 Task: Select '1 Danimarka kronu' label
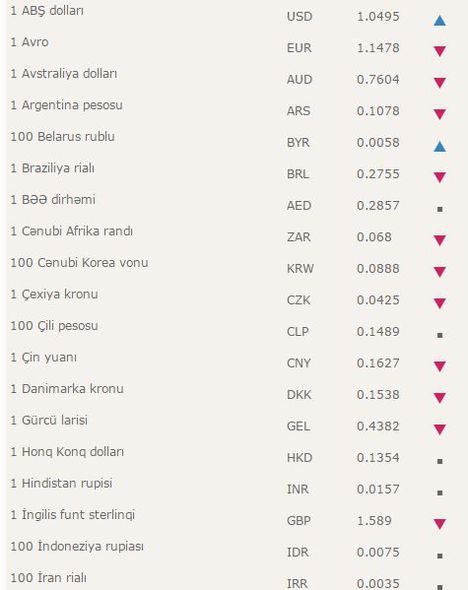coord(67,388)
